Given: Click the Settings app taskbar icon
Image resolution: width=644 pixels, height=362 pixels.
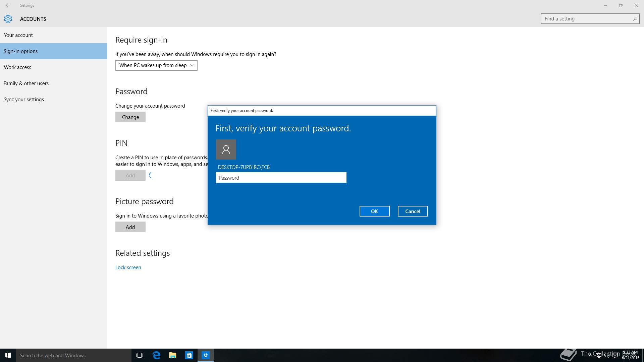Looking at the screenshot, I should click(x=206, y=355).
